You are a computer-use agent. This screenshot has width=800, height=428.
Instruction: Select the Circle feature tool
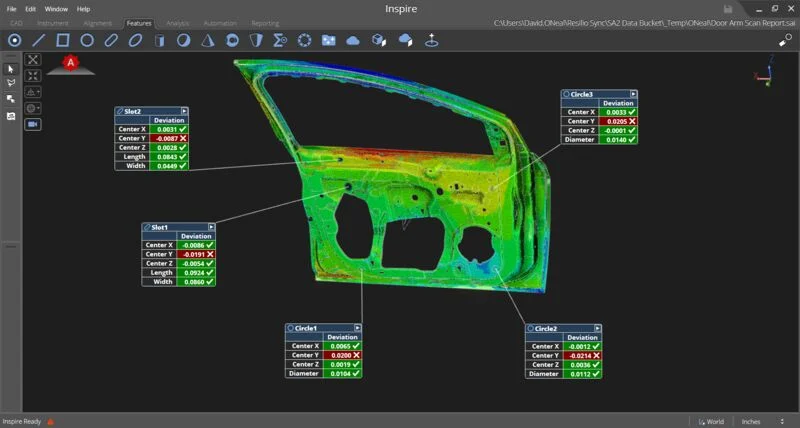pos(87,40)
